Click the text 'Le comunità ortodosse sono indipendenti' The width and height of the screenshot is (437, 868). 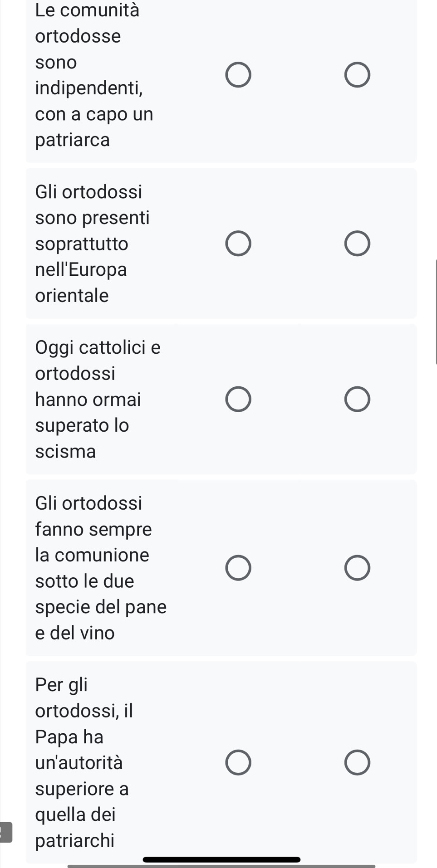pos(94,75)
